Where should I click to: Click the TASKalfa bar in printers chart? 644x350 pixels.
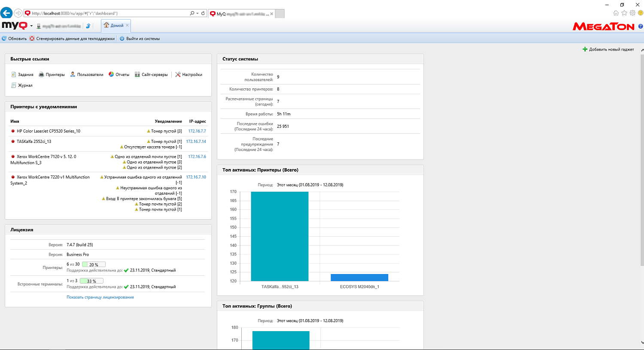(280, 236)
